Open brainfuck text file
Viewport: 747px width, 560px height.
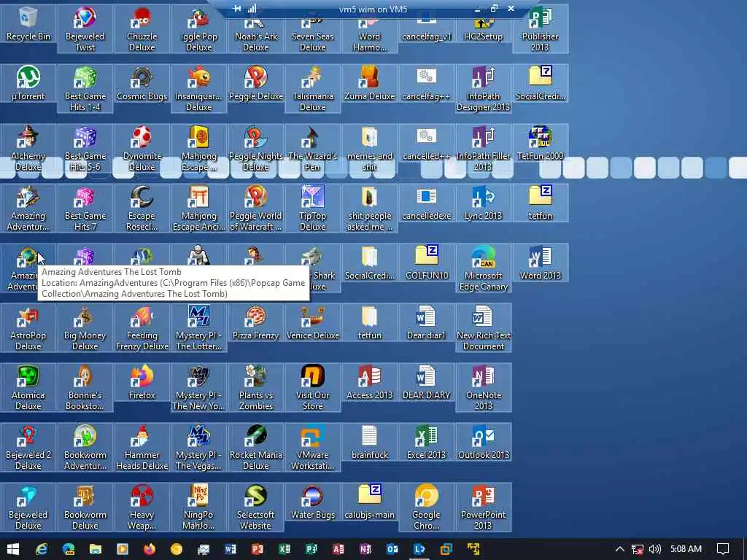(x=370, y=442)
